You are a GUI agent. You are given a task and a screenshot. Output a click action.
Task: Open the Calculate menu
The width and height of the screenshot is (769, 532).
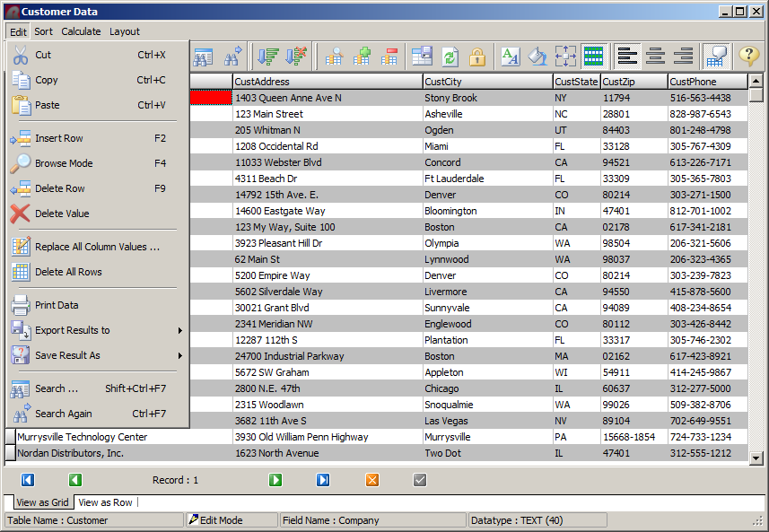pos(81,31)
